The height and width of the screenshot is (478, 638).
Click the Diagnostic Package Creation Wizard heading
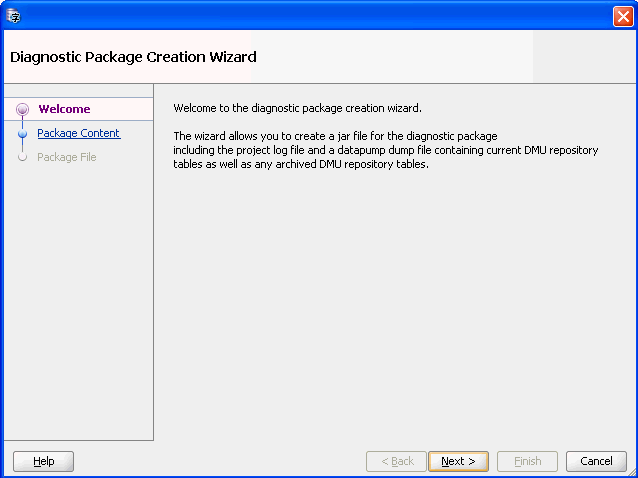(133, 57)
